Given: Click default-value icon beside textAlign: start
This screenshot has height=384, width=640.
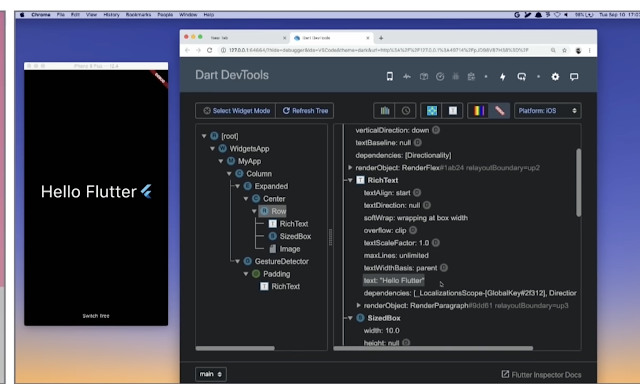Looking at the screenshot, I should tap(417, 193).
